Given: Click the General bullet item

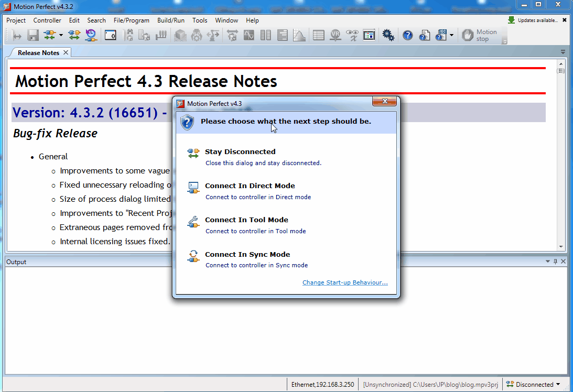Looking at the screenshot, I should coord(53,156).
